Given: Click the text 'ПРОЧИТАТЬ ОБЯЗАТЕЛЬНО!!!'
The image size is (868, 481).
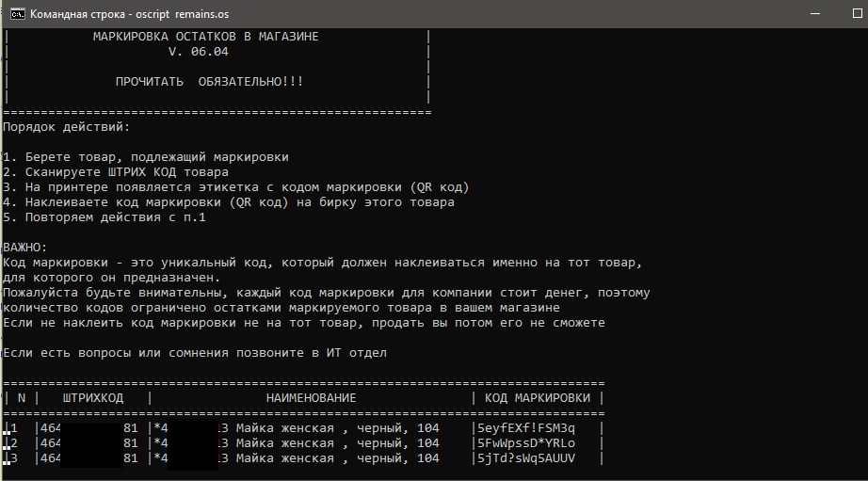Looking at the screenshot, I should [209, 81].
